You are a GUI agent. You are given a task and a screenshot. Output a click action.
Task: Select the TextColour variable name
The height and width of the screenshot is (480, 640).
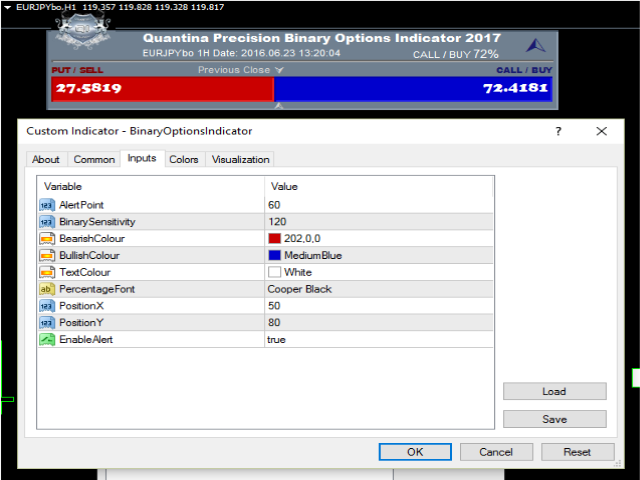tap(85, 272)
